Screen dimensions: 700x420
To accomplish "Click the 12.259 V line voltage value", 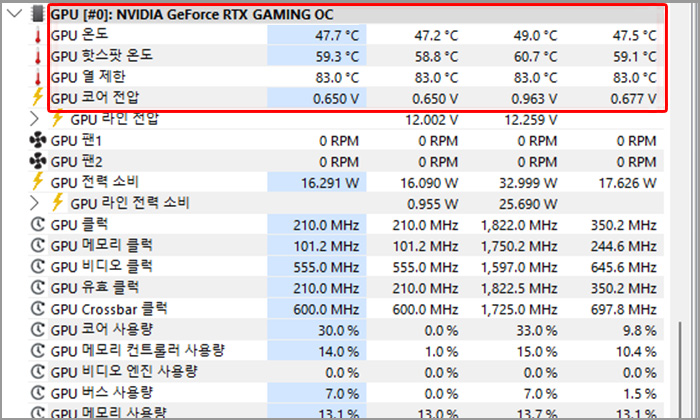I will coord(531,120).
